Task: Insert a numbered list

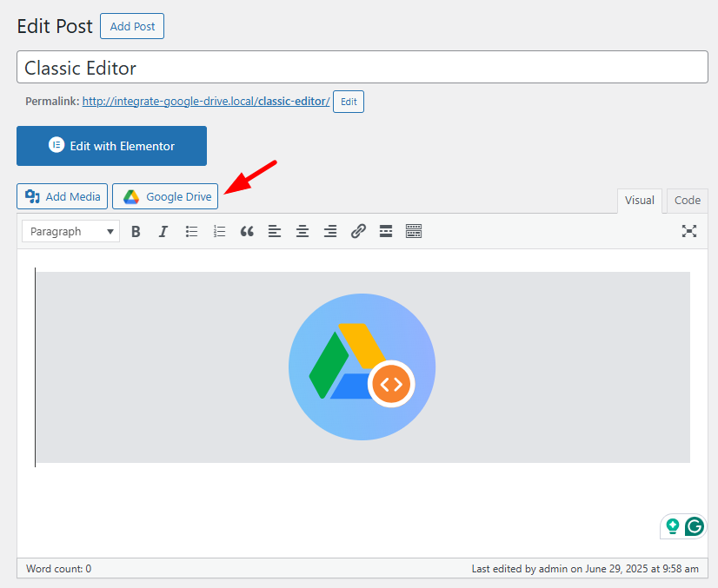Action: pos(219,232)
